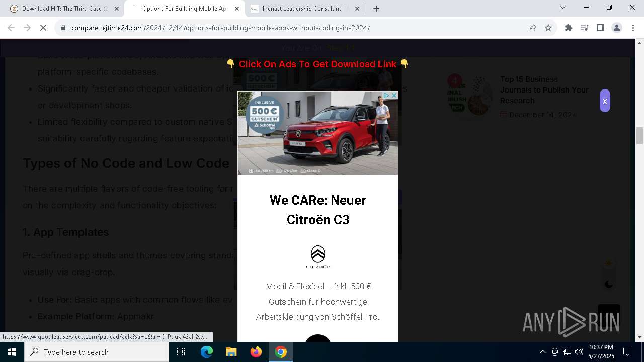644x362 pixels.
Task: Show hidden system tray icons
Action: pyautogui.click(x=542, y=352)
